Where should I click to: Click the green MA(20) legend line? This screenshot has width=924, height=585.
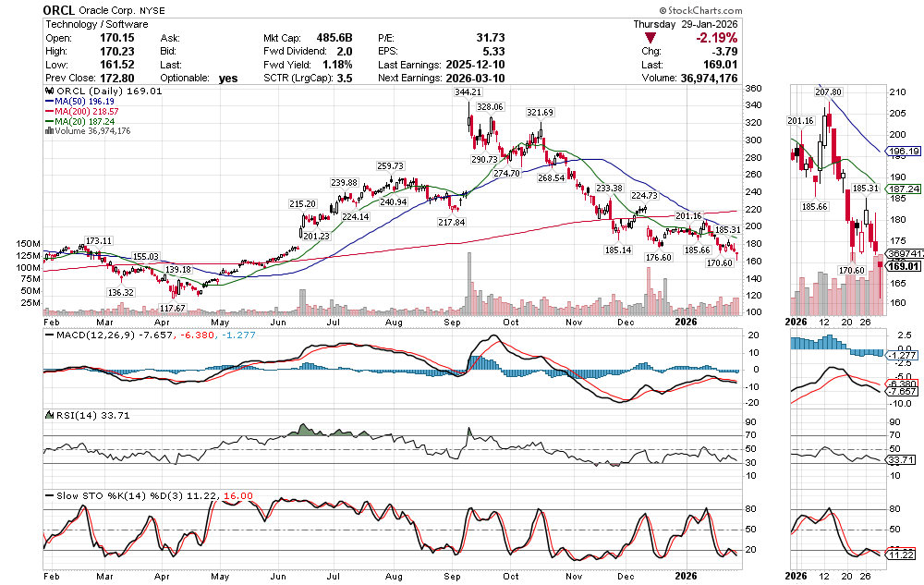[49, 121]
